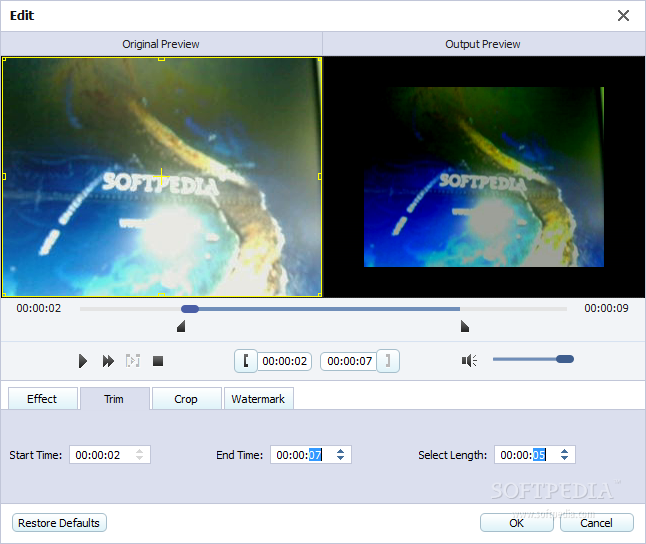Increase End Time with up arrow
This screenshot has width=646, height=544.
point(340,451)
